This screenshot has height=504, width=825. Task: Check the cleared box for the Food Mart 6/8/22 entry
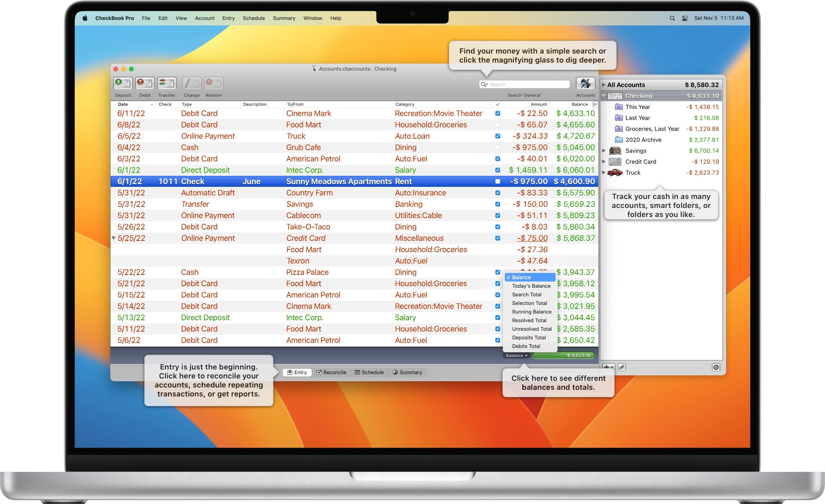pyautogui.click(x=497, y=125)
